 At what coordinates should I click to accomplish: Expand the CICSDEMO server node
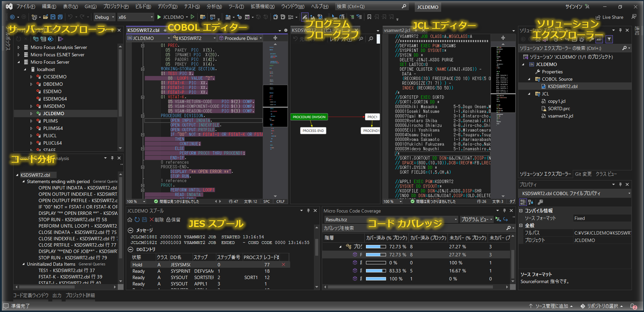tap(31, 77)
